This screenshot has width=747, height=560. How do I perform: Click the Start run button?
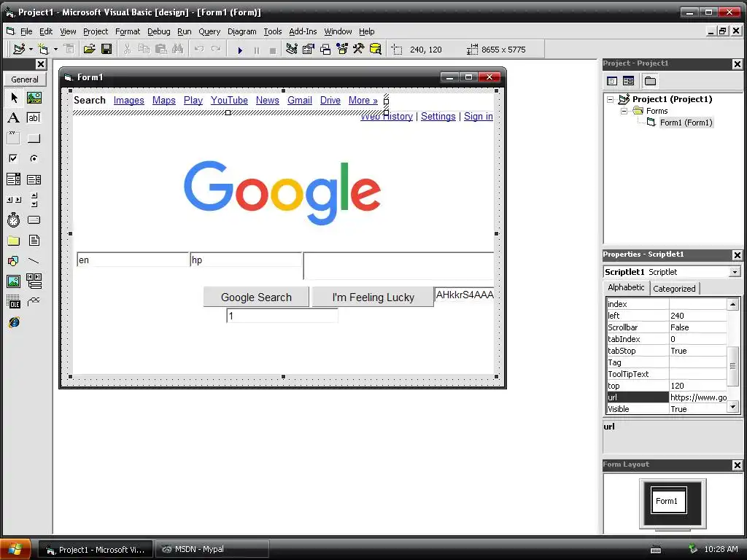(240, 50)
